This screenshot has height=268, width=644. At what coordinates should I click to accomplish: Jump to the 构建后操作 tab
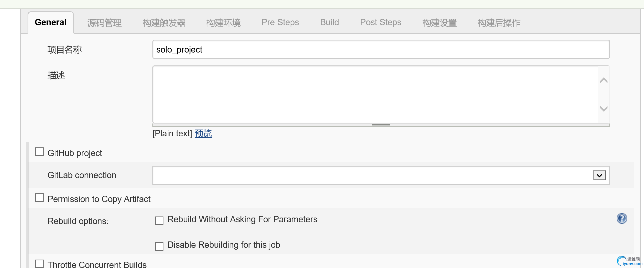(x=499, y=23)
